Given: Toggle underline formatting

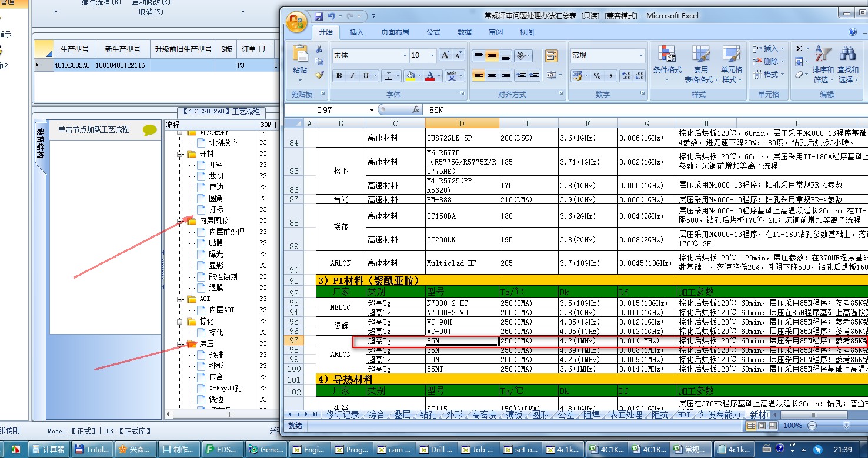Looking at the screenshot, I should click(366, 75).
